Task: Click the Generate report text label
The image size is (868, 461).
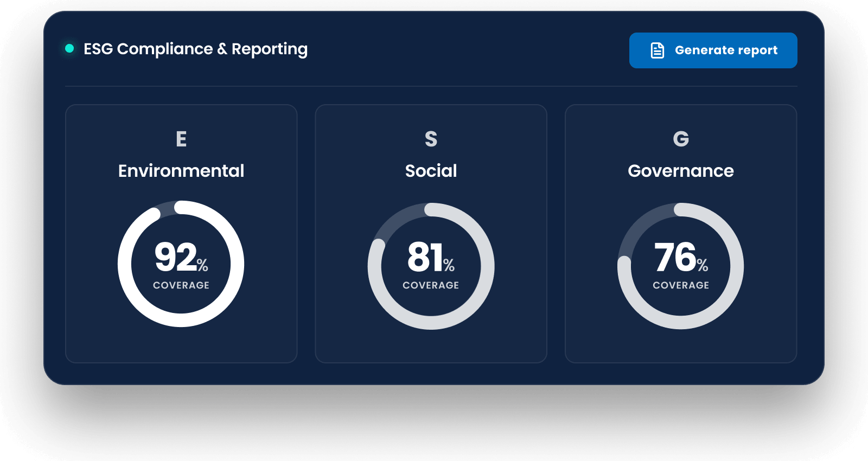Action: [x=726, y=50]
